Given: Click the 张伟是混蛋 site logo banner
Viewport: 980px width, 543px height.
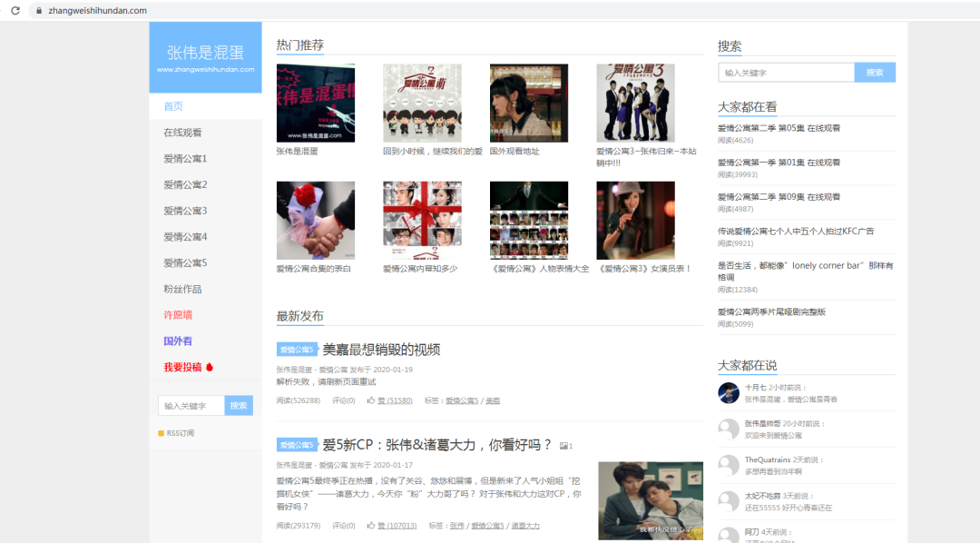Looking at the screenshot, I should 206,57.
